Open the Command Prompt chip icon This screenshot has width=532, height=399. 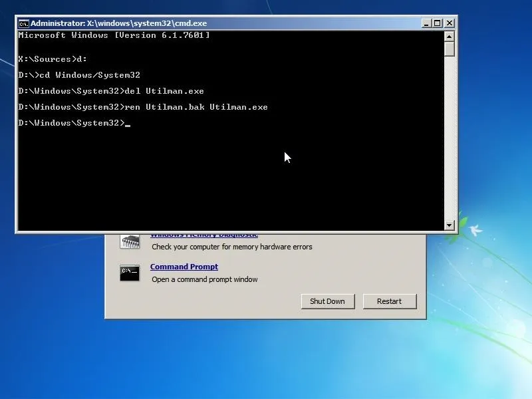(x=130, y=273)
